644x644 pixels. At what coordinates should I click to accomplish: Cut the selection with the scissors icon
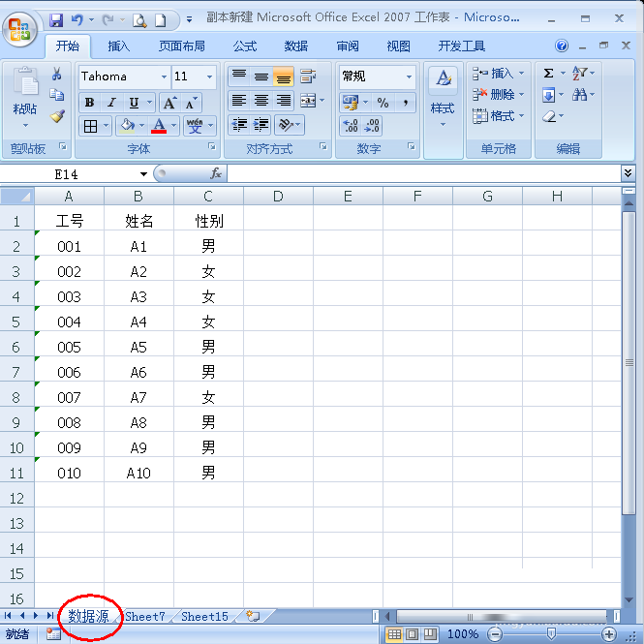(57, 74)
